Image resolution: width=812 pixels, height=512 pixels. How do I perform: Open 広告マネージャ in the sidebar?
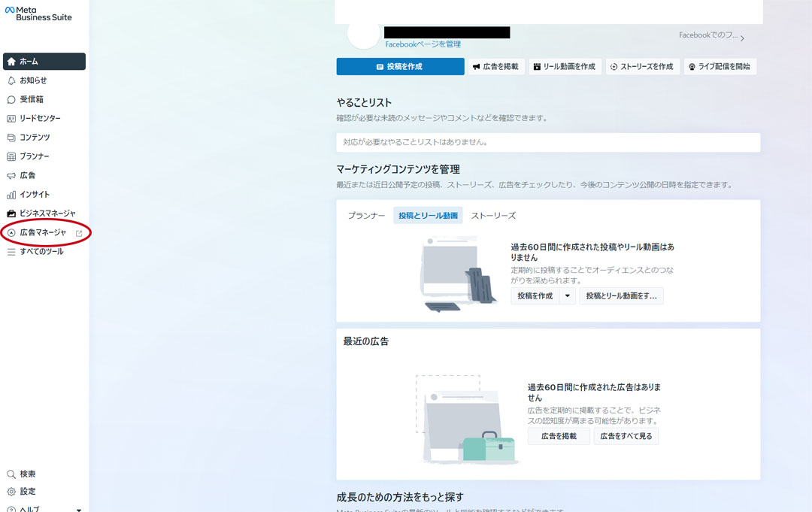pos(43,233)
